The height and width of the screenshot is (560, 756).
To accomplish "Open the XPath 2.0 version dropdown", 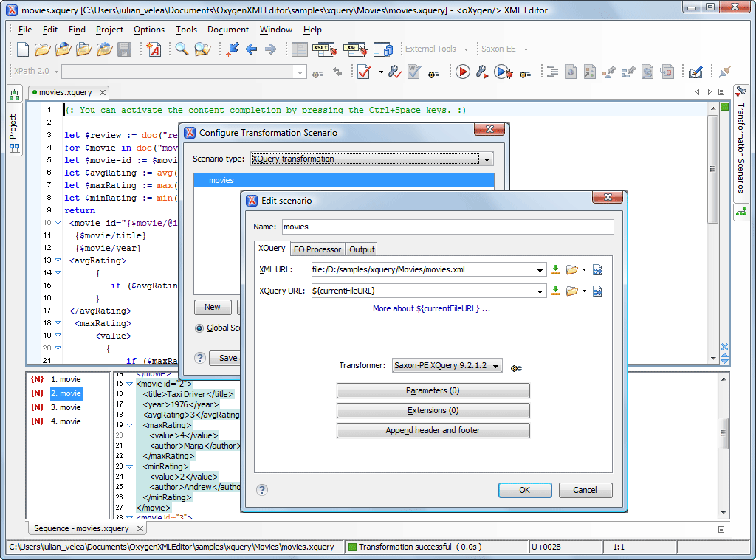I will [35, 72].
